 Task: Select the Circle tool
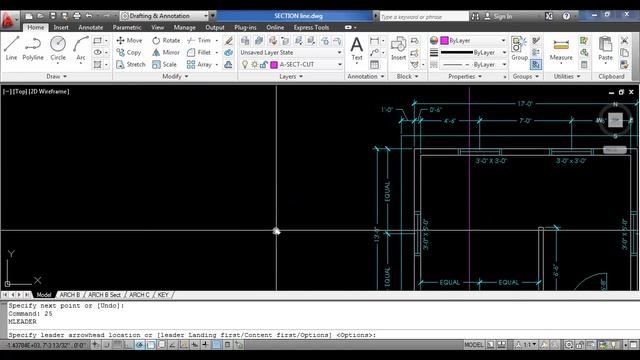[58, 48]
